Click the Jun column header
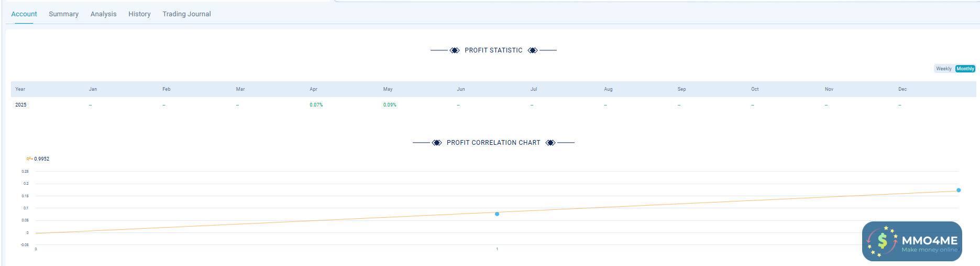Viewport: 980px width, 266px height. [x=461, y=89]
